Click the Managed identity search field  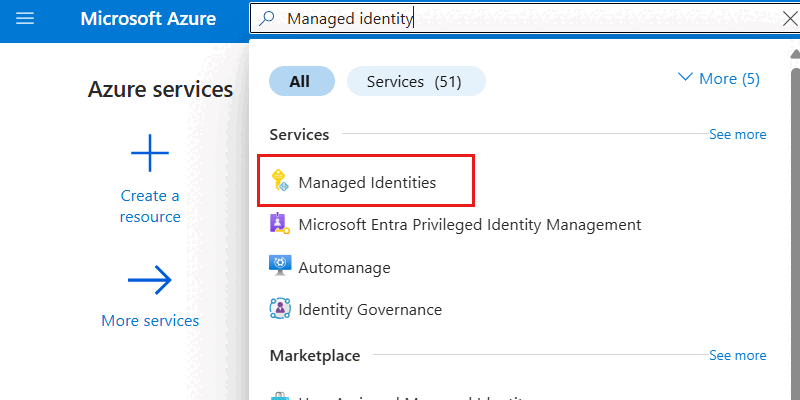pos(520,18)
